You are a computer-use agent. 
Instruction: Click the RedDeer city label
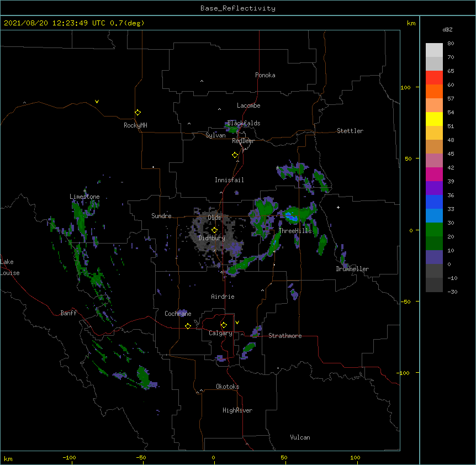pyautogui.click(x=243, y=141)
